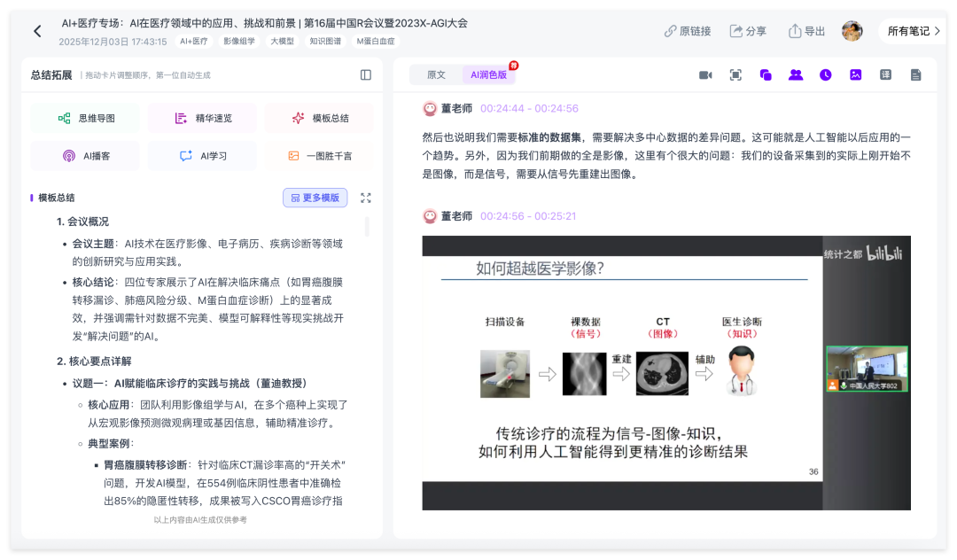Open the 原链接 original link
The height and width of the screenshot is (560, 957).
point(688,31)
